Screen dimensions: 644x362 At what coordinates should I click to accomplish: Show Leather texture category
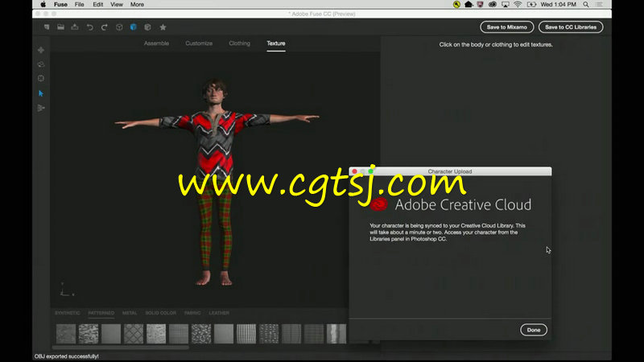pos(219,313)
